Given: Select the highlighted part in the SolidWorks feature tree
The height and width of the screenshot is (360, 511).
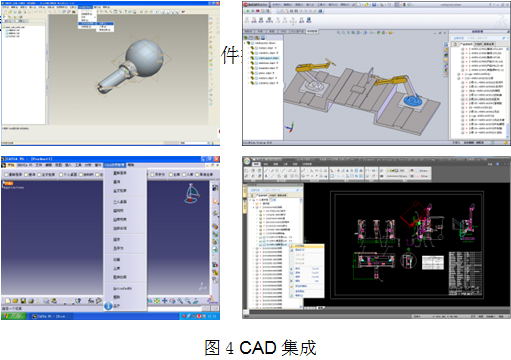Looking at the screenshot, I should coord(268,58).
